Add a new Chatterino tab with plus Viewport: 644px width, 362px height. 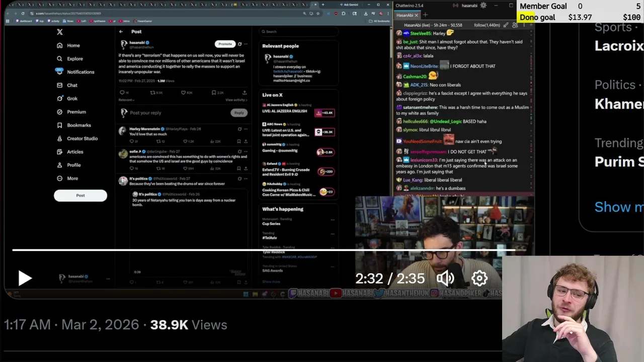[425, 15]
